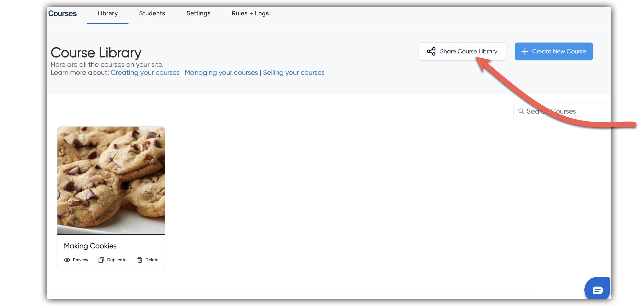Viewport: 644px width, 306px height.
Task: Click the plus icon on Create New Course
Action: click(525, 51)
